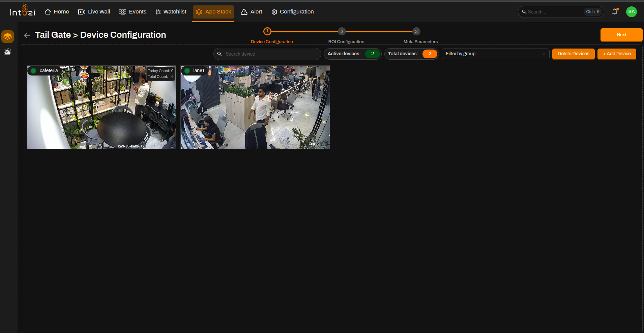Open the Configuration menu

click(292, 12)
